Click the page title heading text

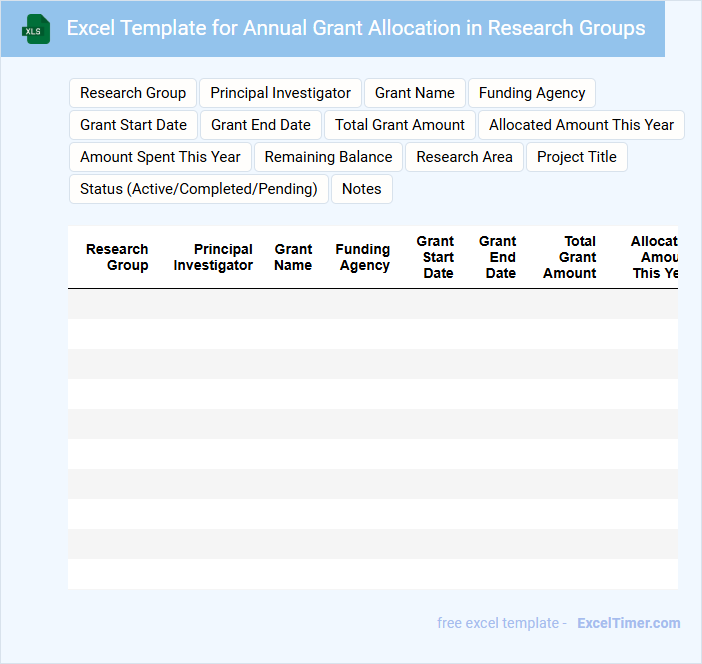tap(356, 28)
